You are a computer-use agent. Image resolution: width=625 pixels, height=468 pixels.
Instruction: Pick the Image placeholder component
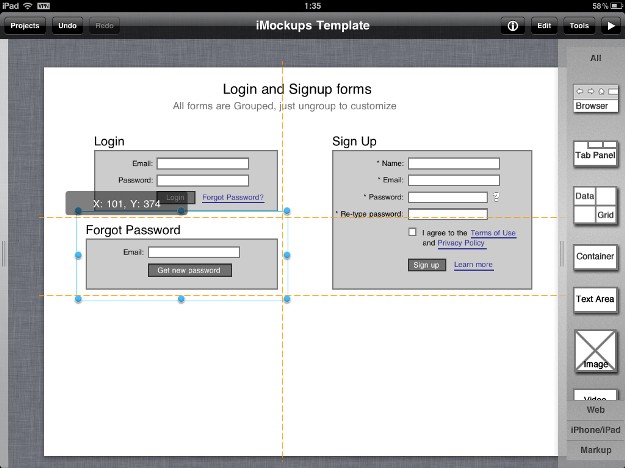tap(595, 353)
